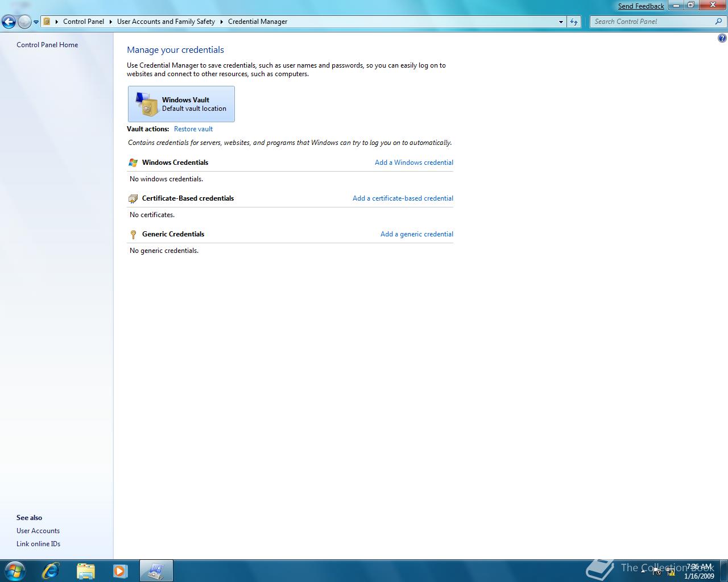The height and width of the screenshot is (582, 728).
Task: Expand the chevron after User Accounts and Family Safety
Action: (222, 22)
